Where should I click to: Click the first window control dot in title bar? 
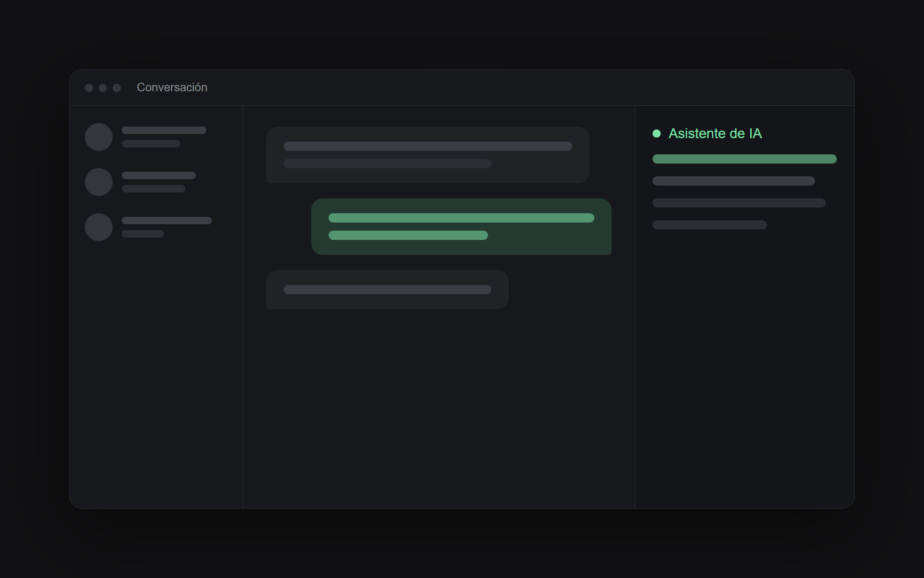[x=89, y=88]
